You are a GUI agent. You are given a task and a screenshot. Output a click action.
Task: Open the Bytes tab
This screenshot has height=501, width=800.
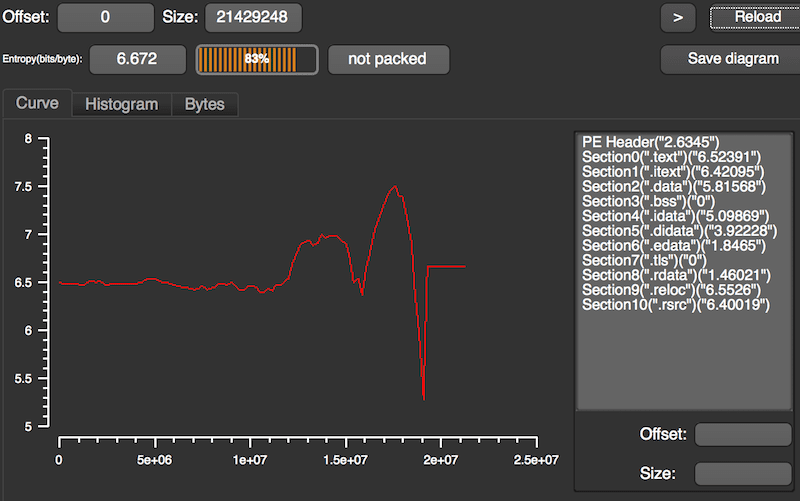(x=205, y=105)
